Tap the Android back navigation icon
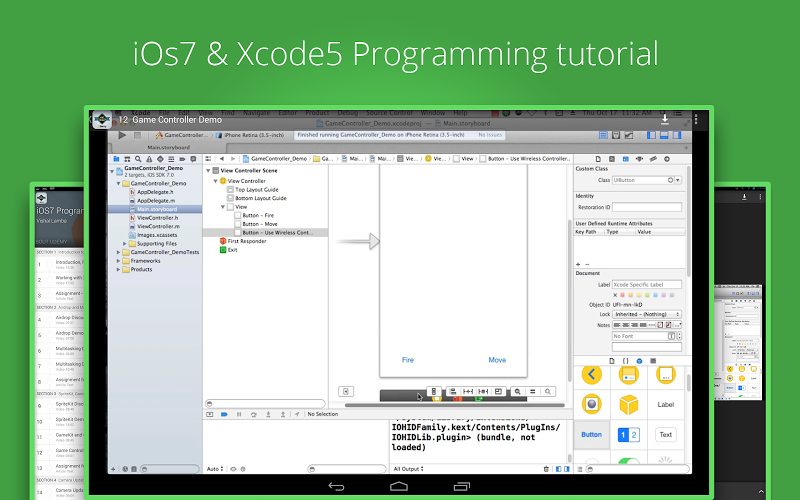This screenshot has height=500, width=800. click(x=338, y=486)
